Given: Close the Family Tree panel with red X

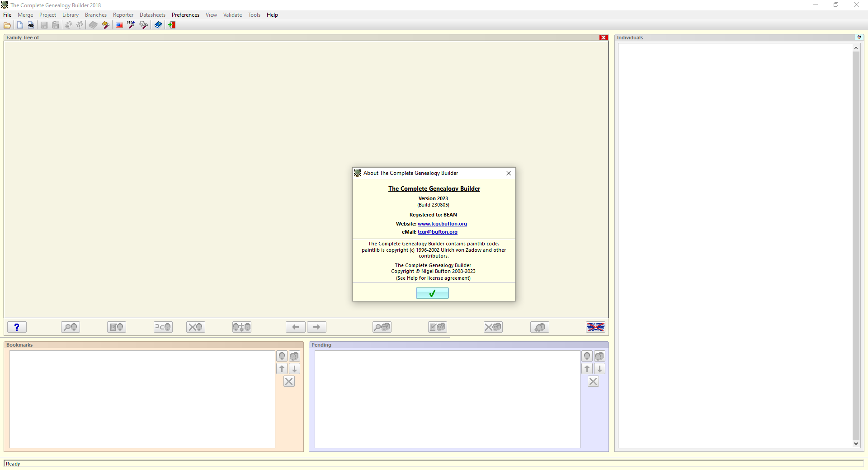Looking at the screenshot, I should (x=604, y=38).
